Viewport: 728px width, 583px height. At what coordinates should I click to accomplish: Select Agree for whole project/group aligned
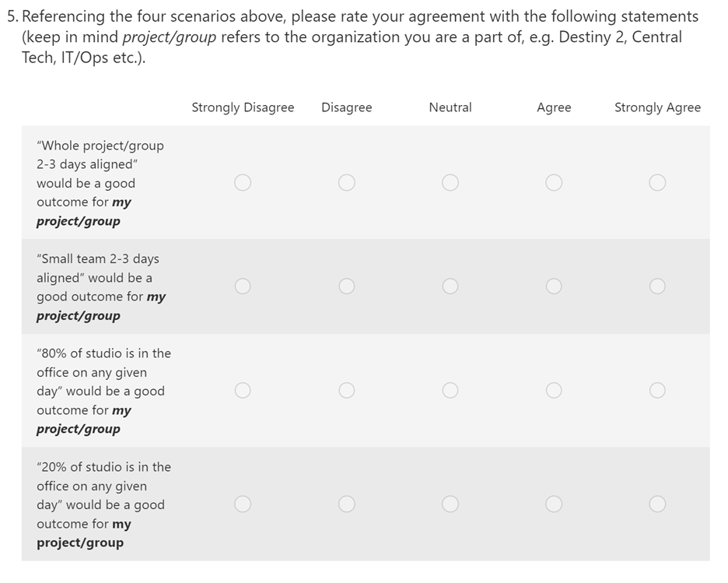point(554,183)
